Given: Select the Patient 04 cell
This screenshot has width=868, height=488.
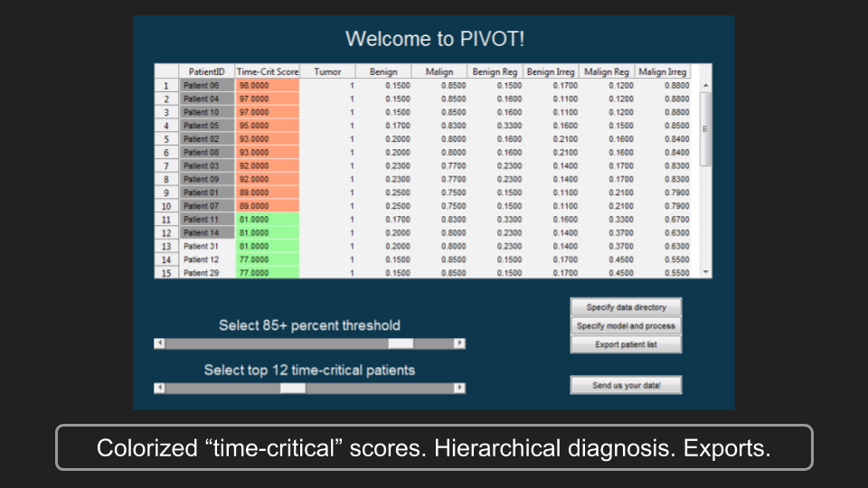Looking at the screenshot, I should click(207, 99).
